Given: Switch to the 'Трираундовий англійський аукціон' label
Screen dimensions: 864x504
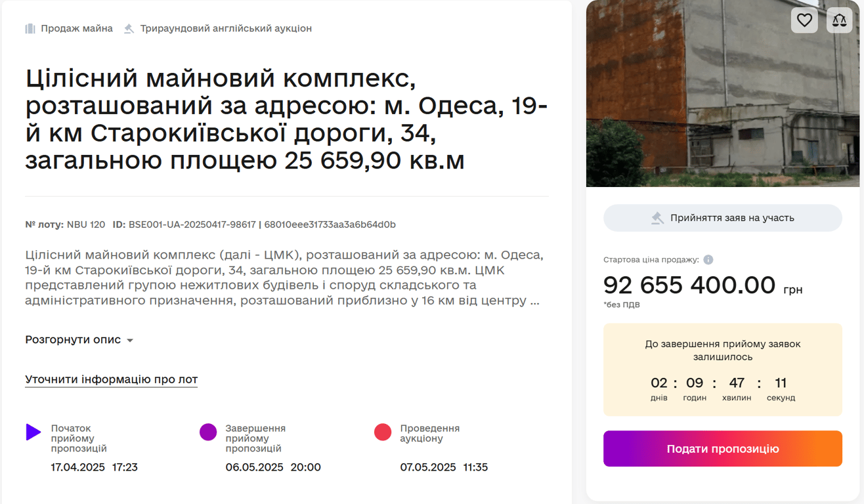Looking at the screenshot, I should point(226,28).
